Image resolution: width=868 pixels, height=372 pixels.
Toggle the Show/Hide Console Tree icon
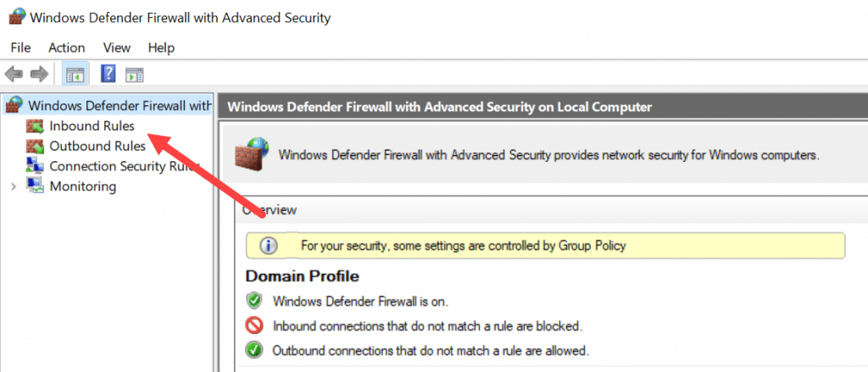click(x=75, y=74)
